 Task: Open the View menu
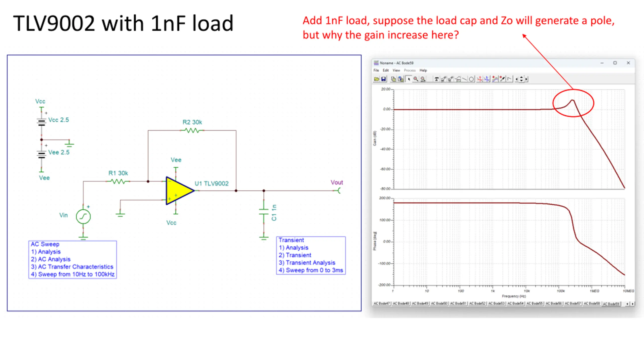tap(396, 70)
